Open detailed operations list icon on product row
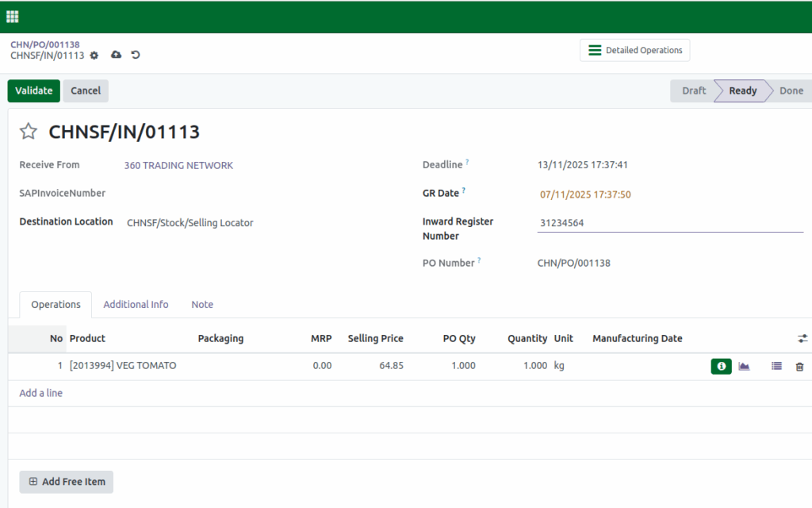 point(776,366)
